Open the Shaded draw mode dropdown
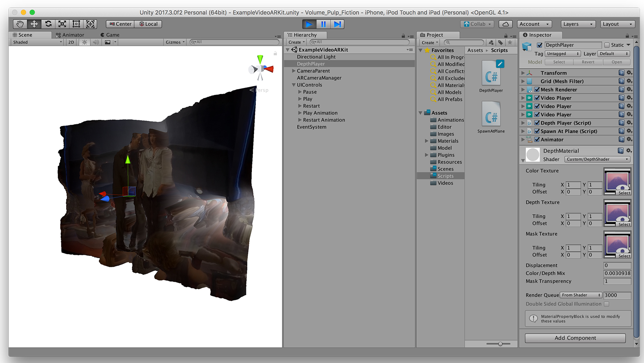Image resolution: width=644 pixels, height=363 pixels. [x=37, y=42]
